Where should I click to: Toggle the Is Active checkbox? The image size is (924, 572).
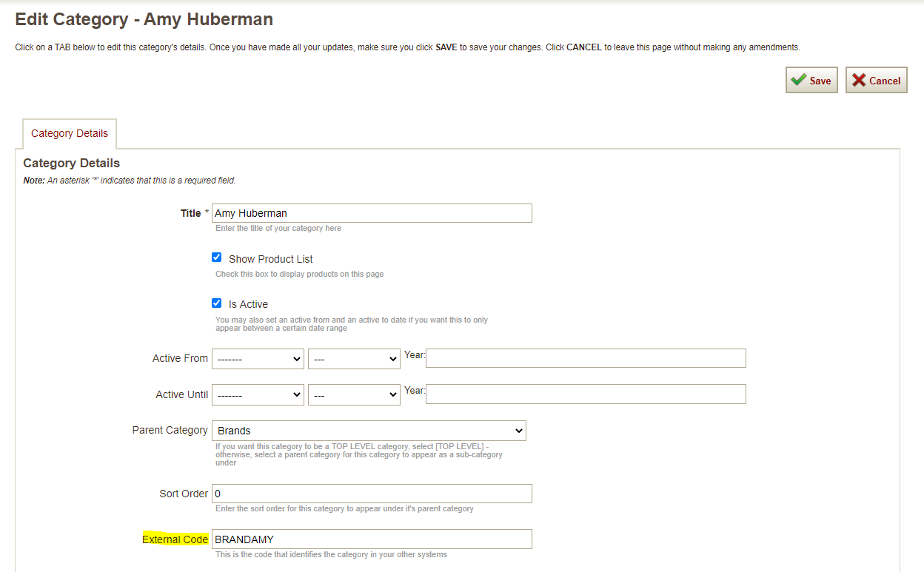(x=217, y=303)
